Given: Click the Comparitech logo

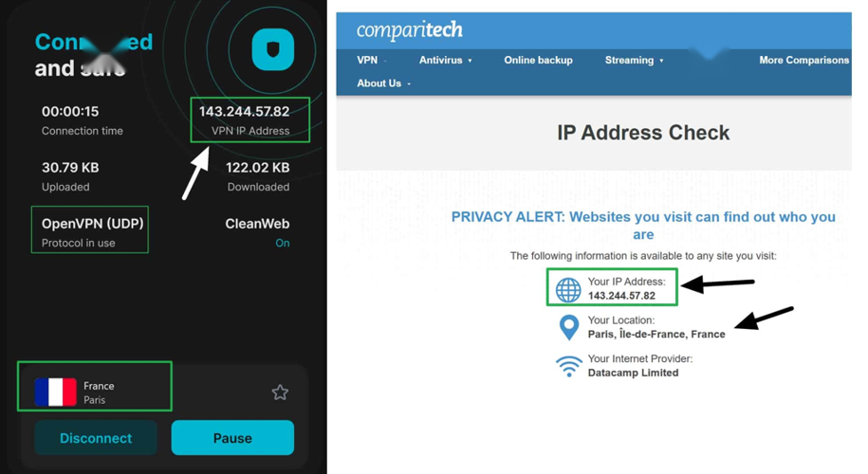Looking at the screenshot, I should point(409,30).
